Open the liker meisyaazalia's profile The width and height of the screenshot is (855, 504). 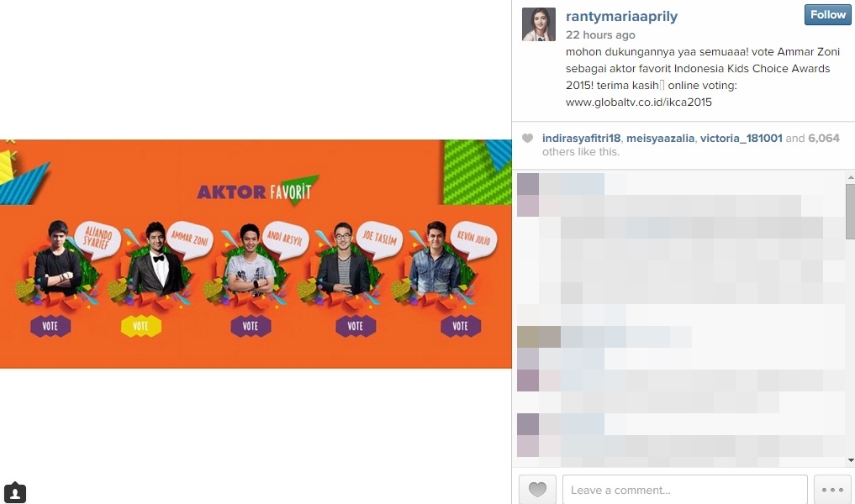pyautogui.click(x=660, y=139)
